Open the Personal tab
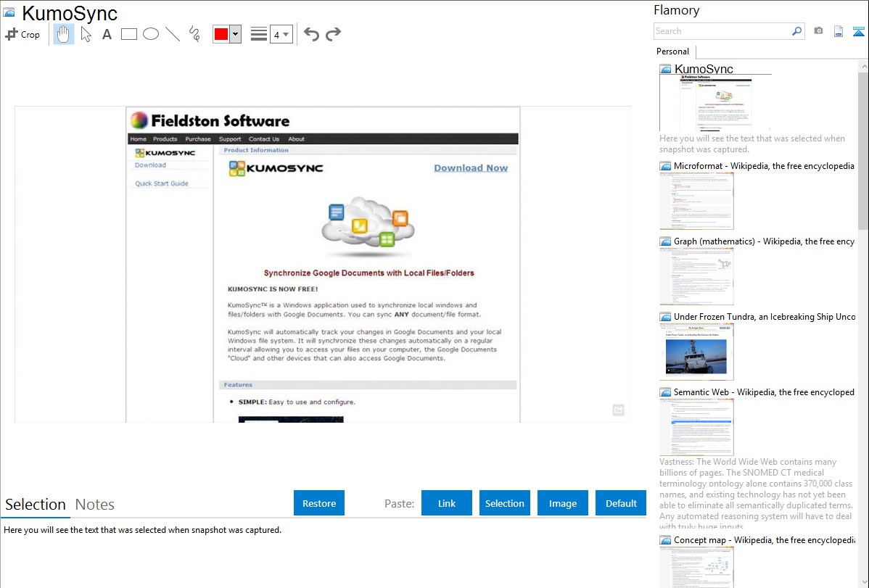Screen dimensions: 869x588 tap(672, 51)
